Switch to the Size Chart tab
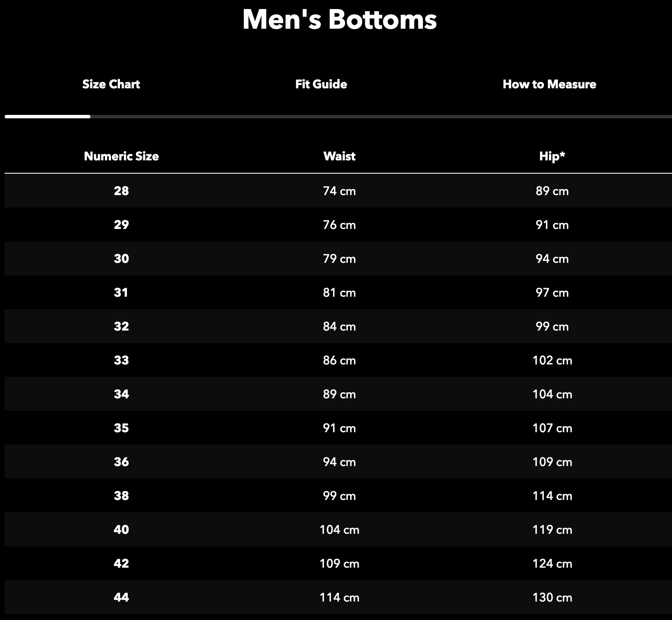This screenshot has width=672, height=620. [111, 84]
